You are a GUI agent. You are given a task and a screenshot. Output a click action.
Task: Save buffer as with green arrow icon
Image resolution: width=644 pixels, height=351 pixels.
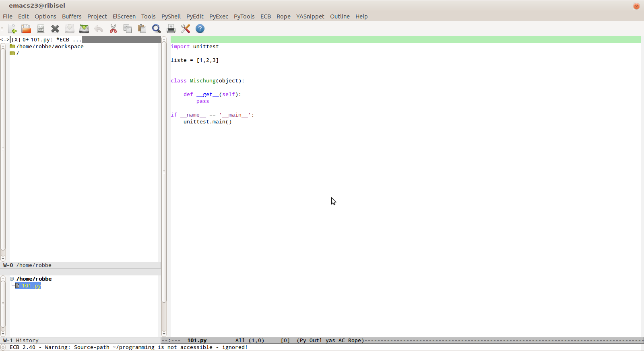click(x=84, y=29)
